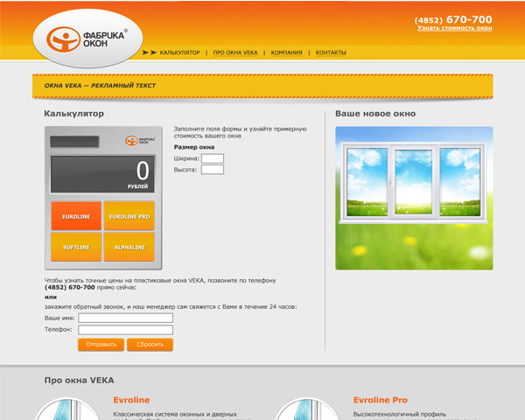Click the calculator price display showing 0 рублей
This screenshot has width=525, height=420.
click(x=102, y=174)
